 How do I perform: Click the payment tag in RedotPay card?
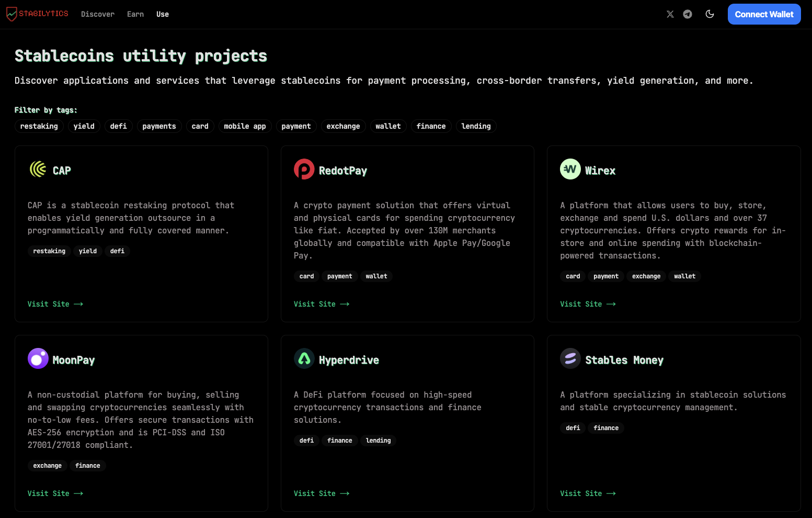tap(340, 276)
